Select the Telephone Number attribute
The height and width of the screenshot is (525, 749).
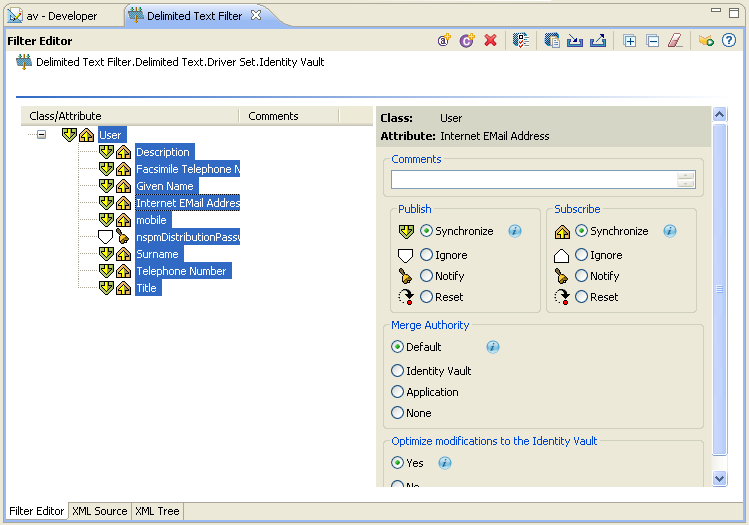tap(182, 271)
